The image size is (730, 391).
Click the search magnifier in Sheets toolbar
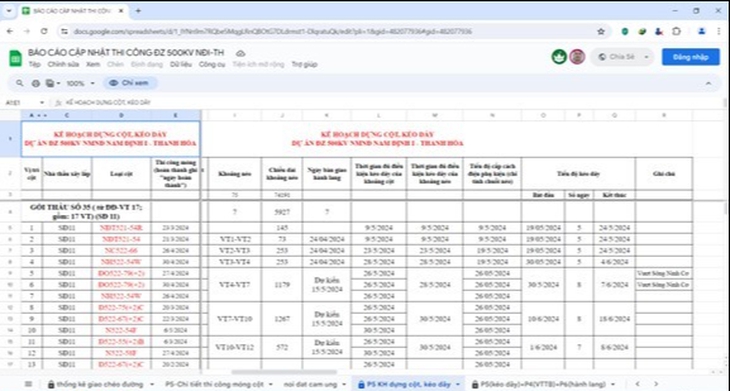coord(20,83)
